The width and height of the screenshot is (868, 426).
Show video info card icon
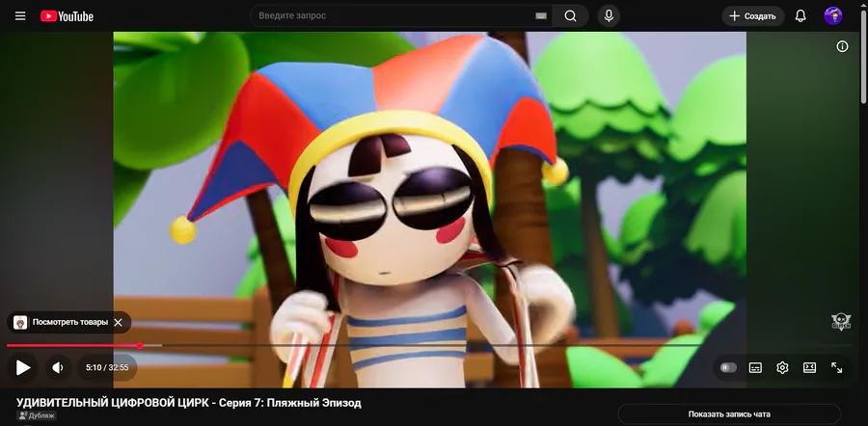click(x=842, y=46)
